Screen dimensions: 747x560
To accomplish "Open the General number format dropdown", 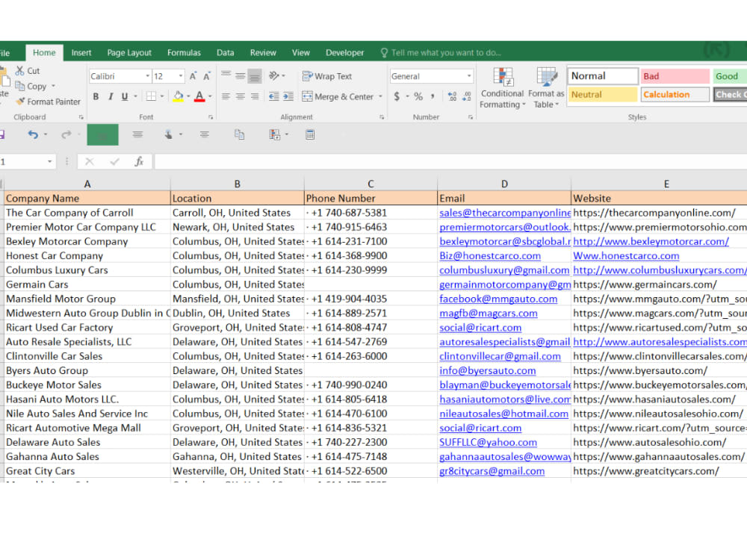I will click(x=469, y=76).
